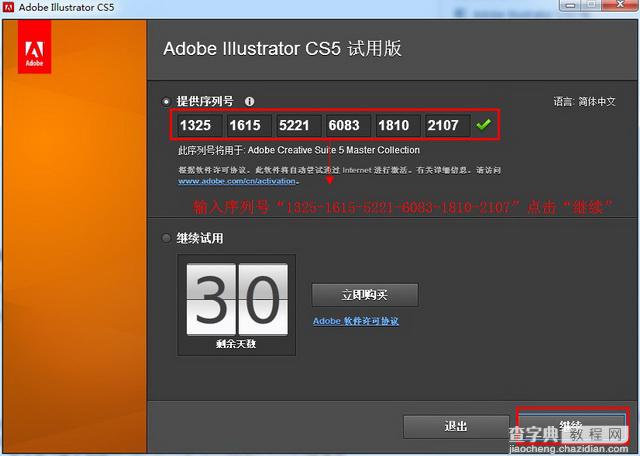Click the green checkmark after the serial fields

pyautogui.click(x=483, y=125)
